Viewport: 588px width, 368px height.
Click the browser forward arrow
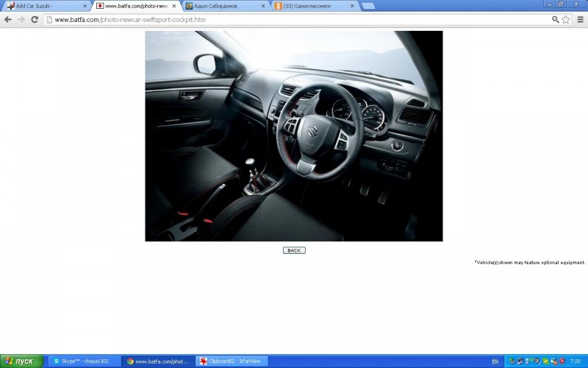[x=21, y=19]
